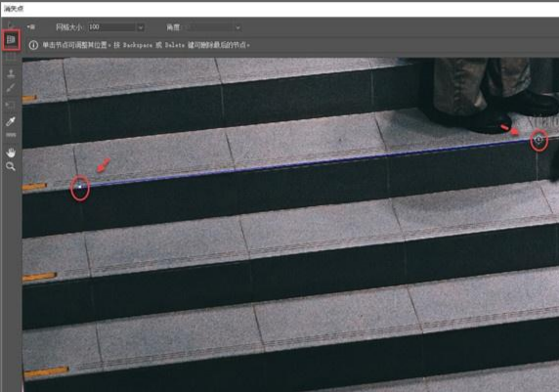Select the Measure ruler tool
Screen dimensions: 559x392
coord(11,135)
